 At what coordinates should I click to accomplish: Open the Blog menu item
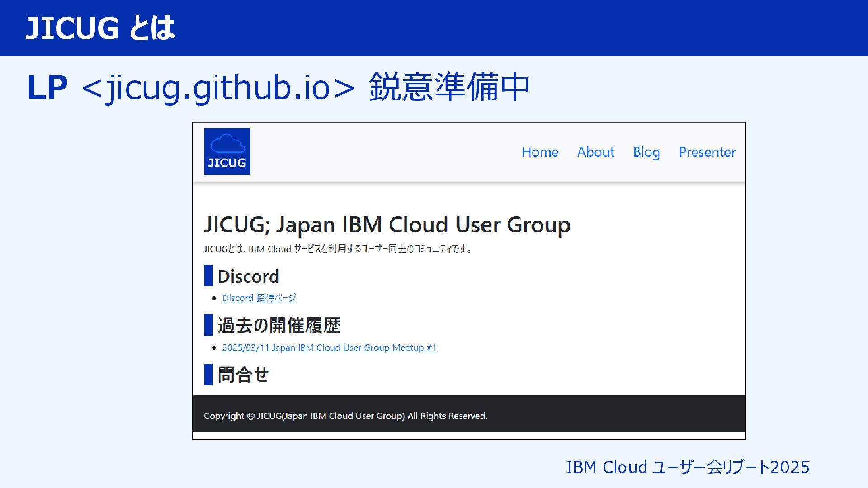tap(646, 152)
